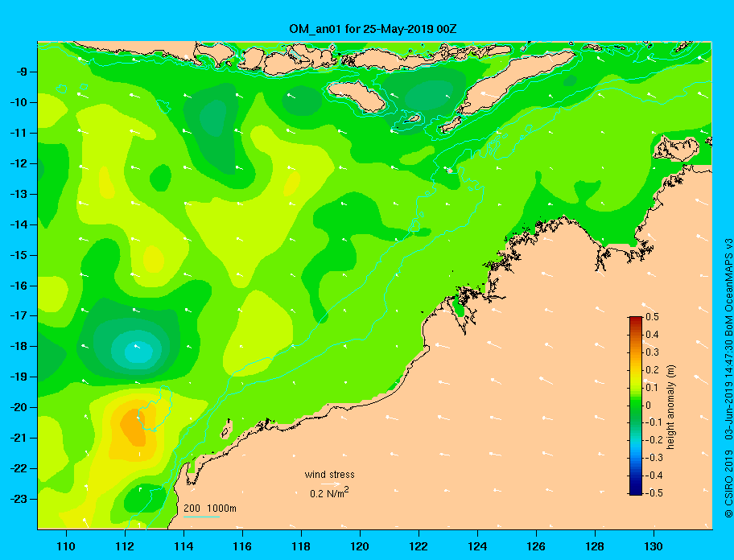The image size is (734, 560).
Task: Click the '0.2 N/m2' wind stress scale text
Action: (x=329, y=492)
